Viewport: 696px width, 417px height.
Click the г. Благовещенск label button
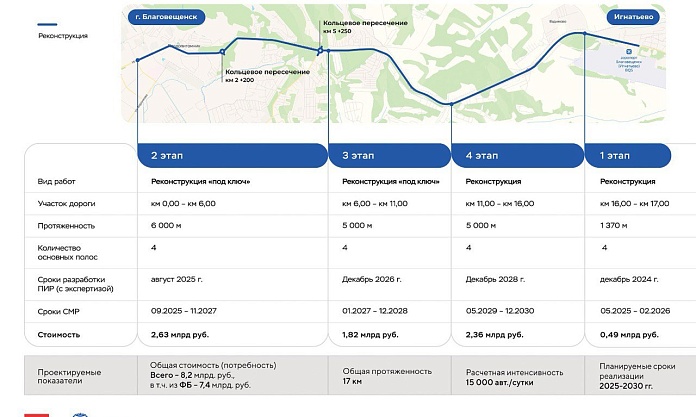click(166, 17)
